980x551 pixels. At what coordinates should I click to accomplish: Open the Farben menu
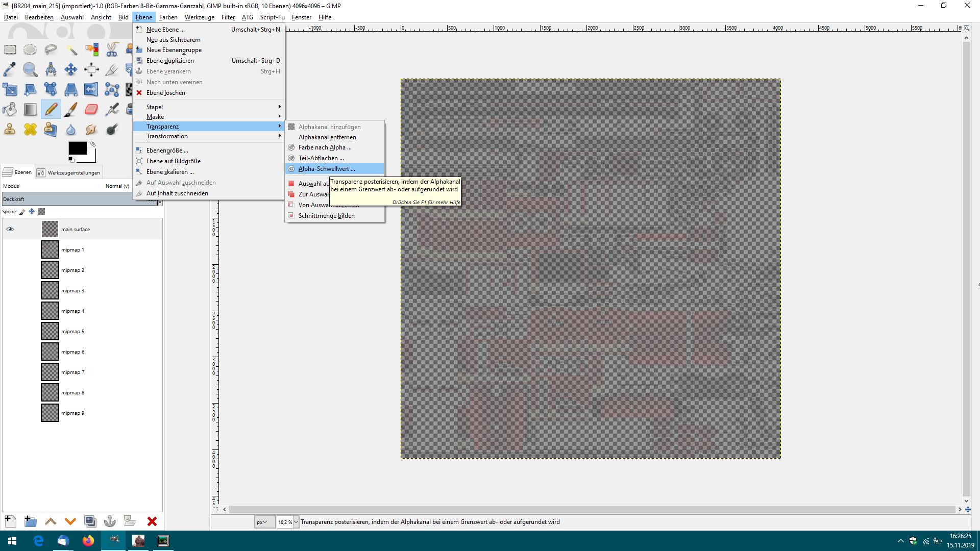tap(168, 17)
